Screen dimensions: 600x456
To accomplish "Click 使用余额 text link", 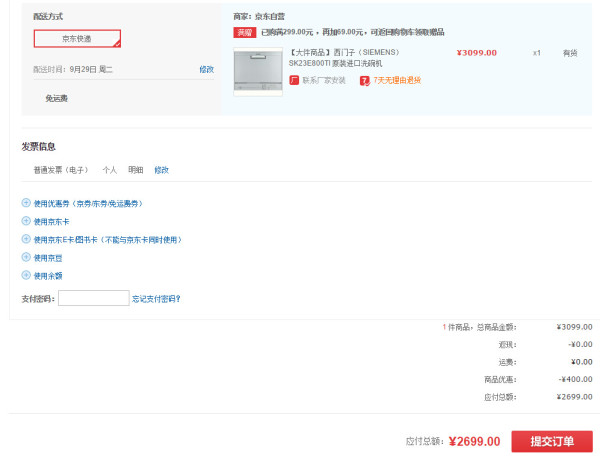I will click(x=48, y=276).
